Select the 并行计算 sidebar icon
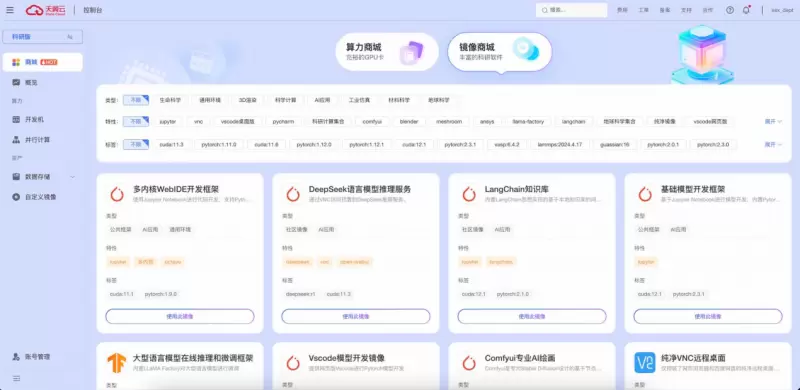The image size is (800, 390). point(16,139)
